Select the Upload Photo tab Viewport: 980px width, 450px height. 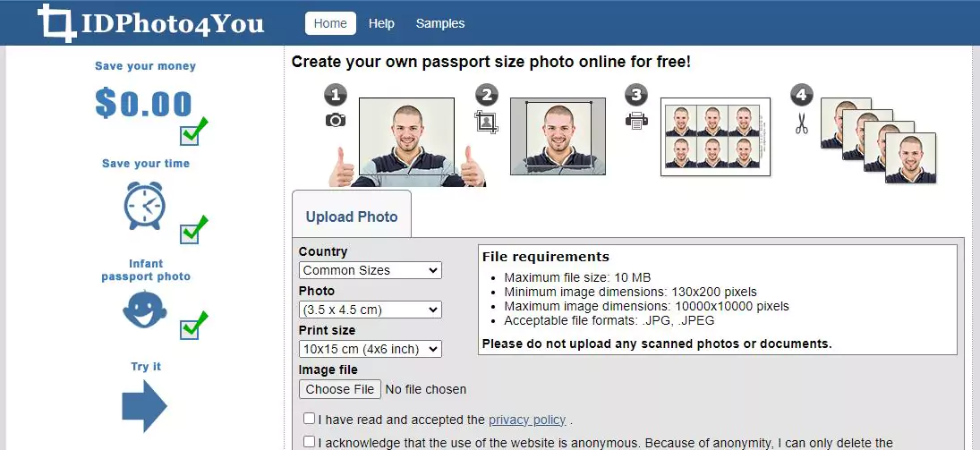351,217
